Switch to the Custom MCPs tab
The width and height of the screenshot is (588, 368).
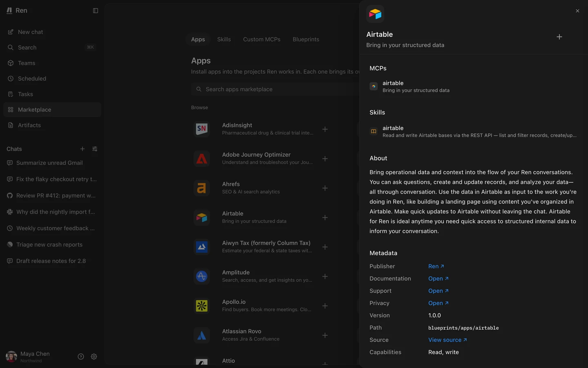[x=262, y=39]
